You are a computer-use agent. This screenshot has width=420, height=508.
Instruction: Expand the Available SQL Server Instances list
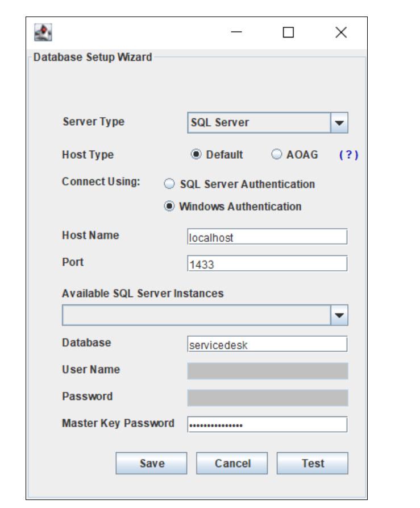pyautogui.click(x=339, y=315)
